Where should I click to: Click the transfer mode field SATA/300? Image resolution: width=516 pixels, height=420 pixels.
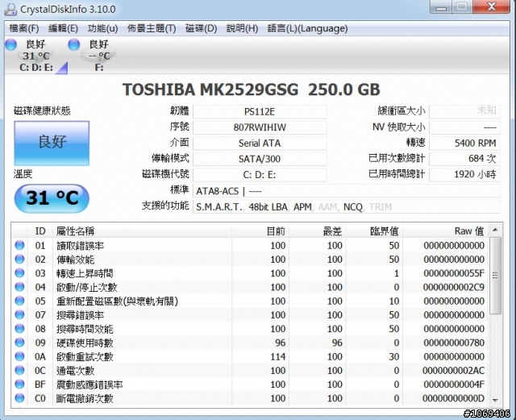[x=260, y=159]
